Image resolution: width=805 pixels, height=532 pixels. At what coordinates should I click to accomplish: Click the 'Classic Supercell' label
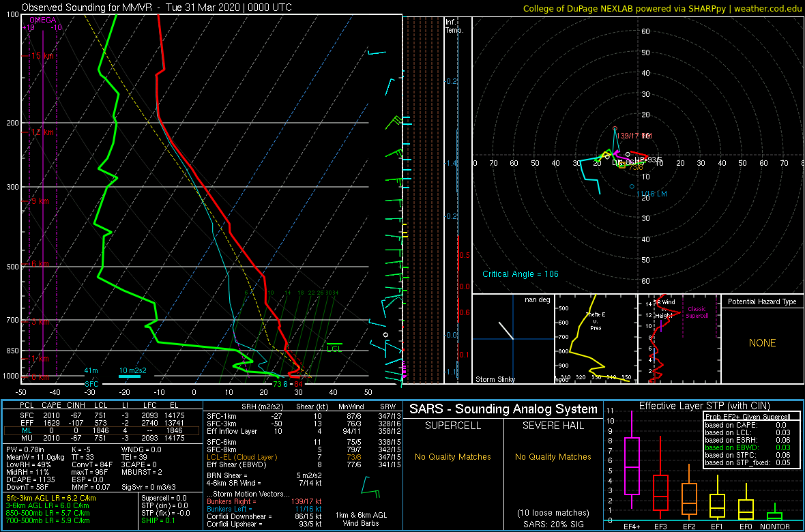pyautogui.click(x=697, y=312)
